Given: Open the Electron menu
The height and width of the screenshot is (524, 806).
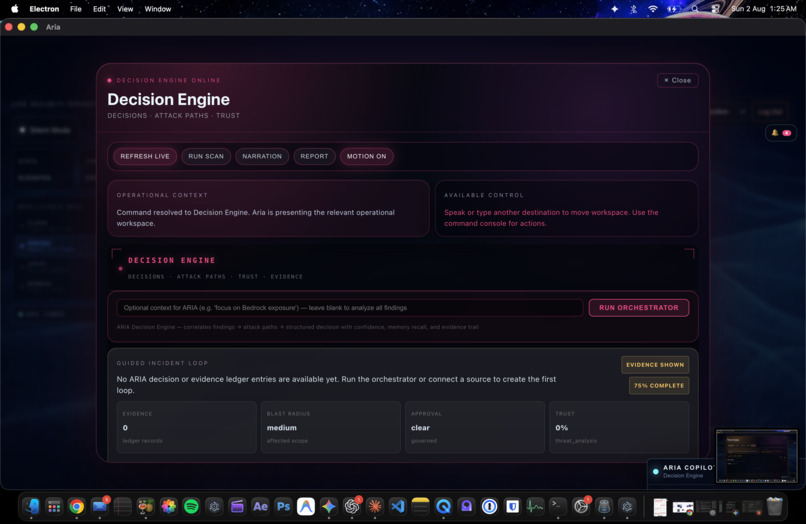Looking at the screenshot, I should point(44,9).
